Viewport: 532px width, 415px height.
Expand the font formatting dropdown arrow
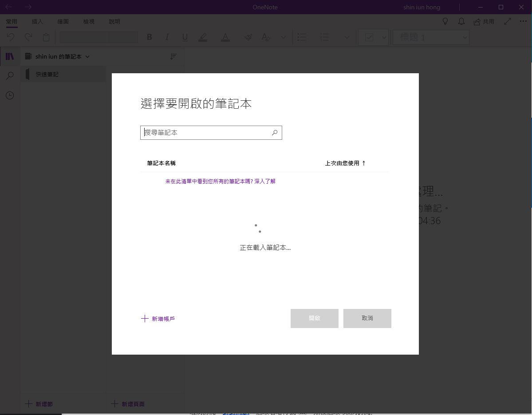[x=283, y=37]
